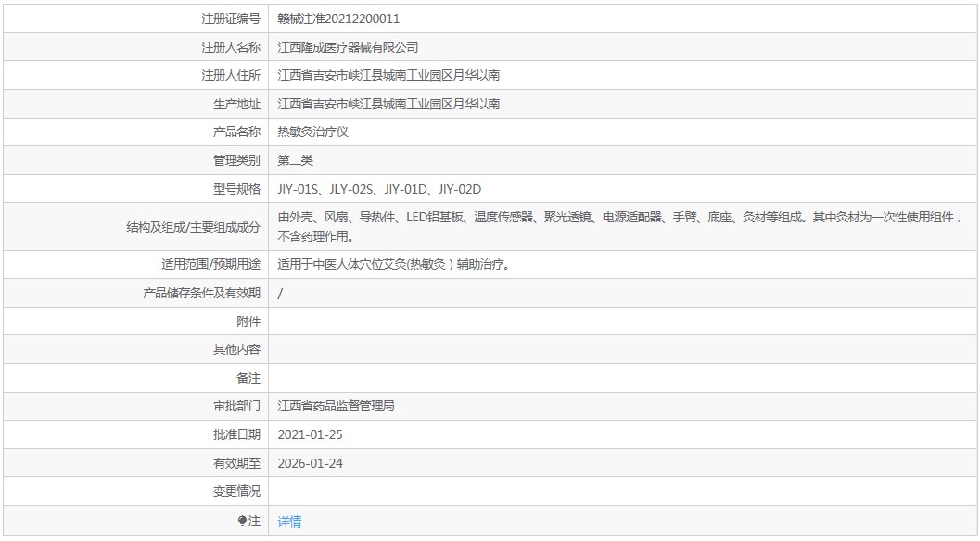The height and width of the screenshot is (541, 980).
Task: Click the 产品名称 label
Action: [236, 132]
